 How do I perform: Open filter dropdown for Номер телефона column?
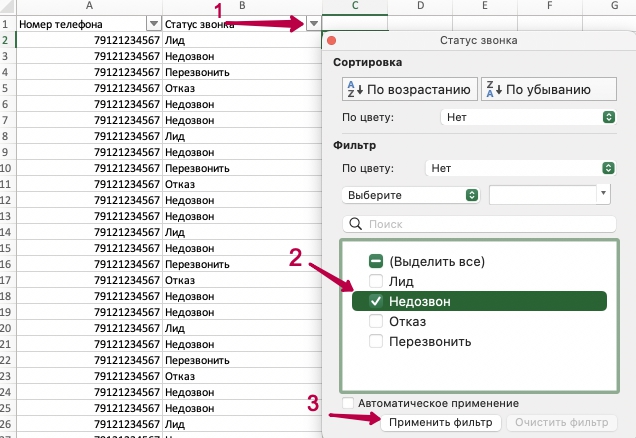coord(154,24)
